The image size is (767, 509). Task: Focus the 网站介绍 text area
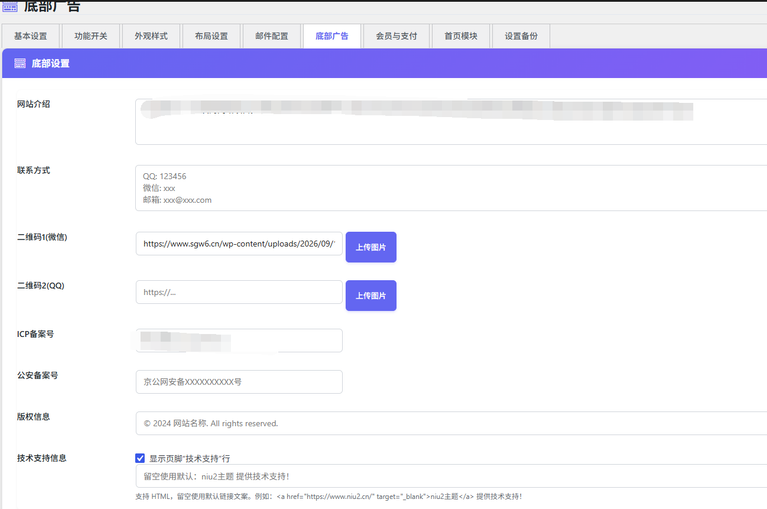point(451,122)
